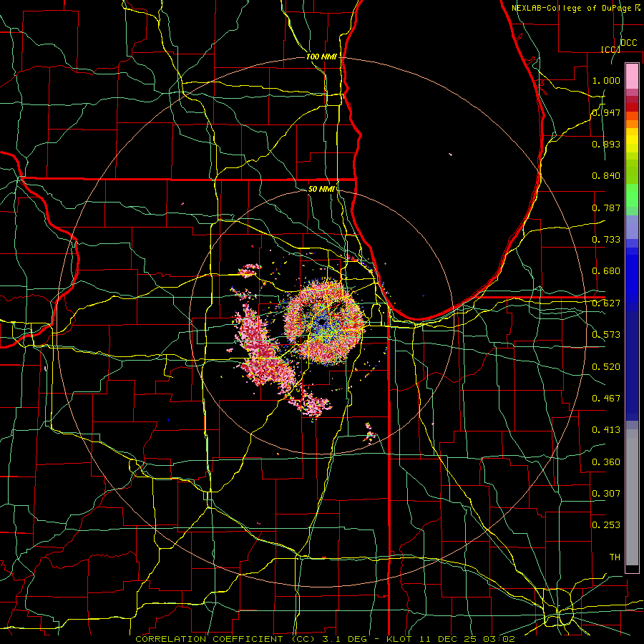Click the radar site center inside the 50 NMI ring
Image resolution: width=644 pixels, height=644 pixels.
click(x=321, y=321)
